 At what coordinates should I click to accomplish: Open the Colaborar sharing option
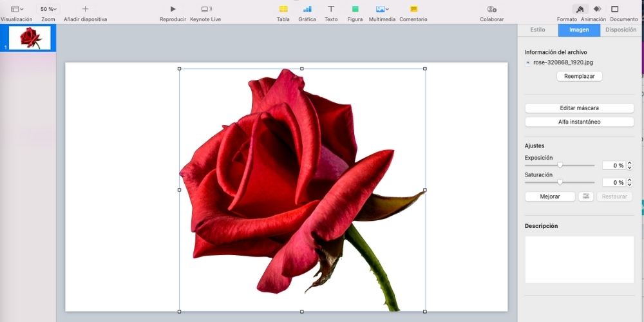click(x=491, y=9)
